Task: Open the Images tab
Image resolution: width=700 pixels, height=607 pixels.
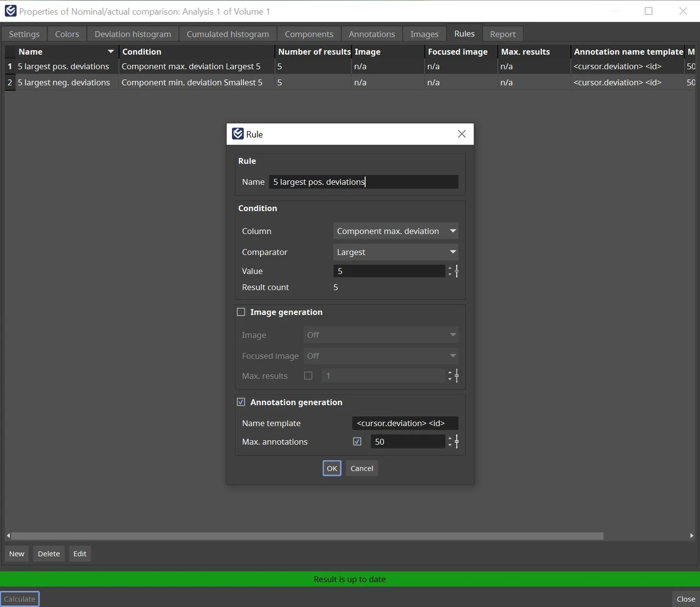Action: (424, 34)
